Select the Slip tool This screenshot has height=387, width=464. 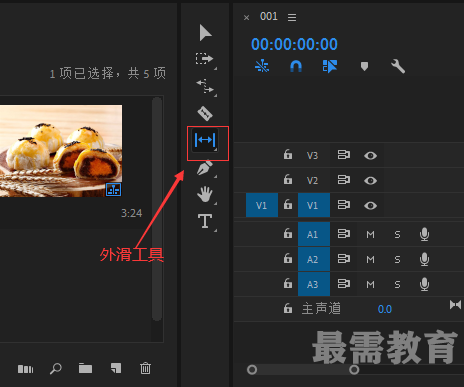pyautogui.click(x=205, y=140)
